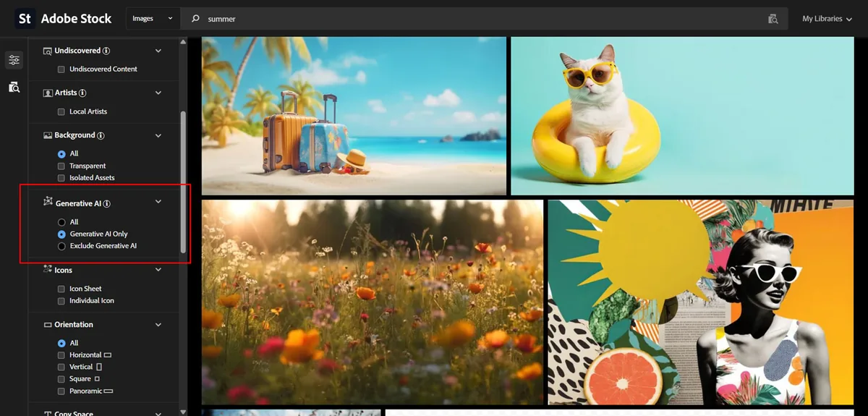Show info tooltip for Artists filter
This screenshot has width=868, height=416.
(82, 93)
